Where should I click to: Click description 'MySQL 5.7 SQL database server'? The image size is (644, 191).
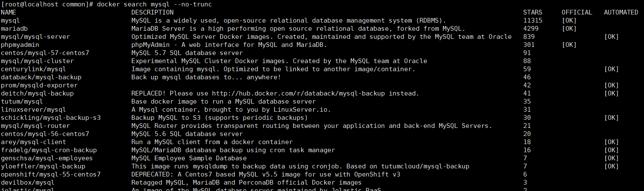point(187,53)
